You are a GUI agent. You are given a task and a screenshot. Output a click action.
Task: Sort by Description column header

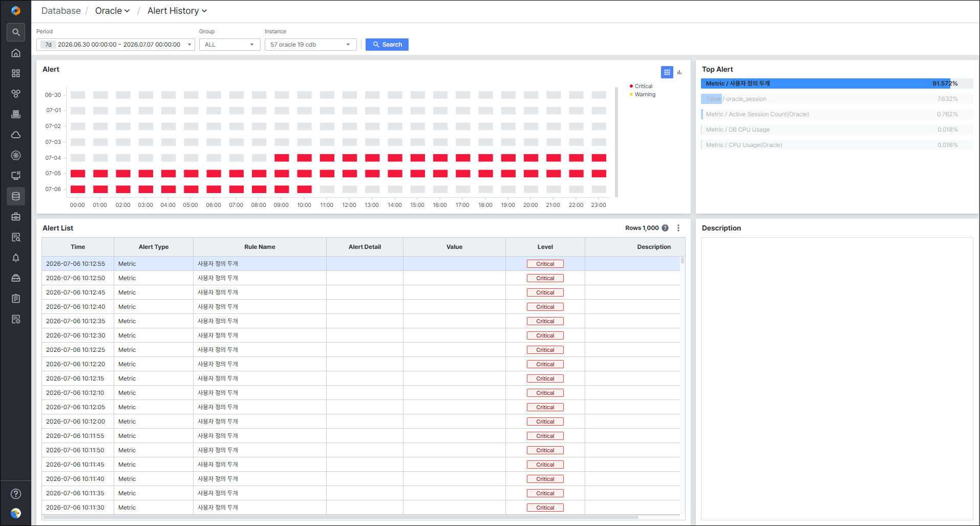point(635,247)
